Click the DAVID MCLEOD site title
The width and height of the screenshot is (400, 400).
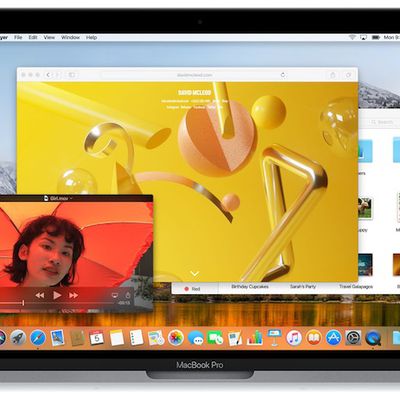point(195,92)
